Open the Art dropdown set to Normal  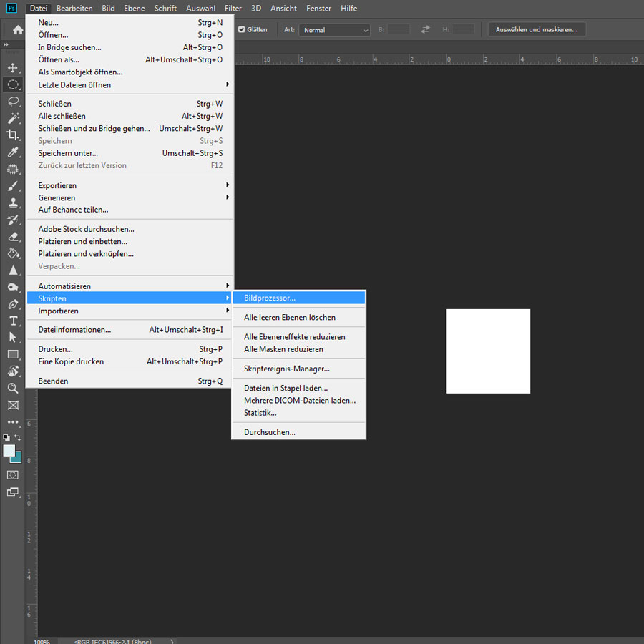click(335, 30)
